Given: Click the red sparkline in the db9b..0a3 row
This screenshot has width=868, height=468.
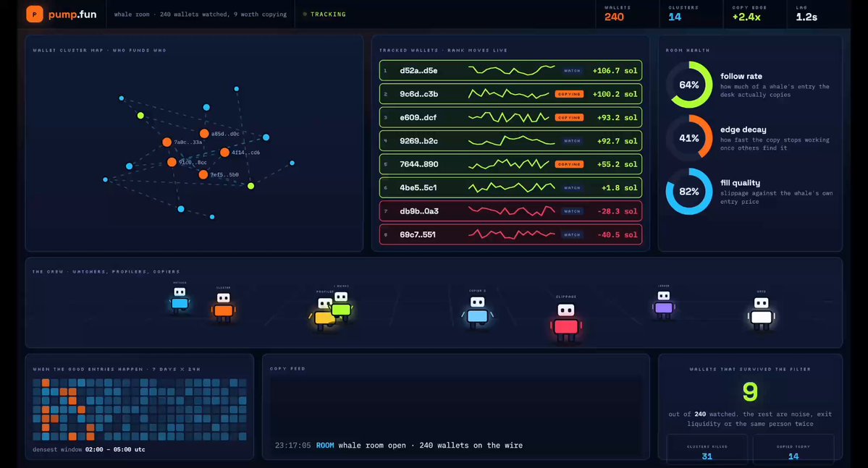Looking at the screenshot, I should point(512,210).
